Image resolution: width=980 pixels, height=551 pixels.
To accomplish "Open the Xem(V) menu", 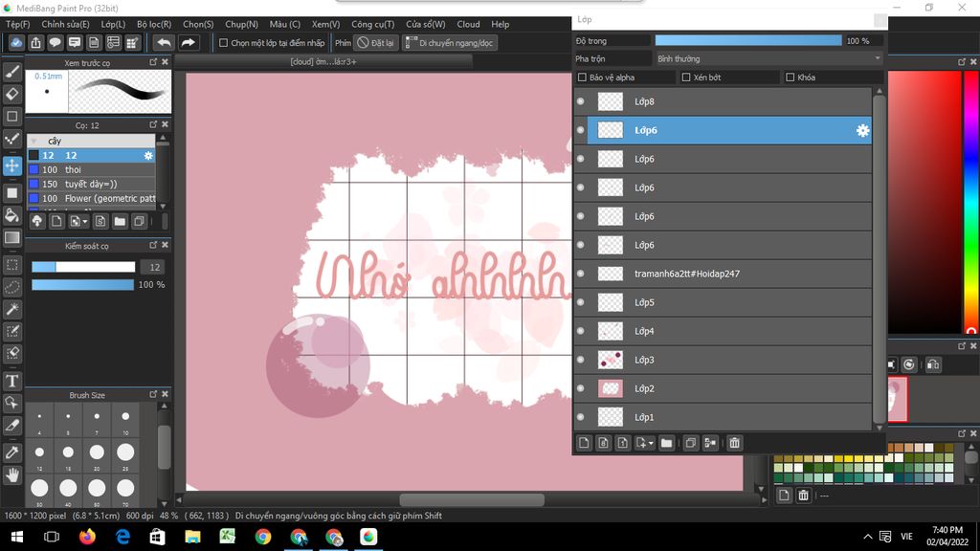I will [x=325, y=24].
